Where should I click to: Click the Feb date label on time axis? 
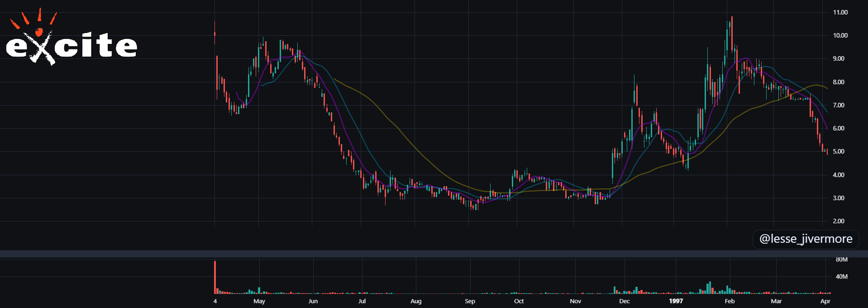pyautogui.click(x=730, y=301)
